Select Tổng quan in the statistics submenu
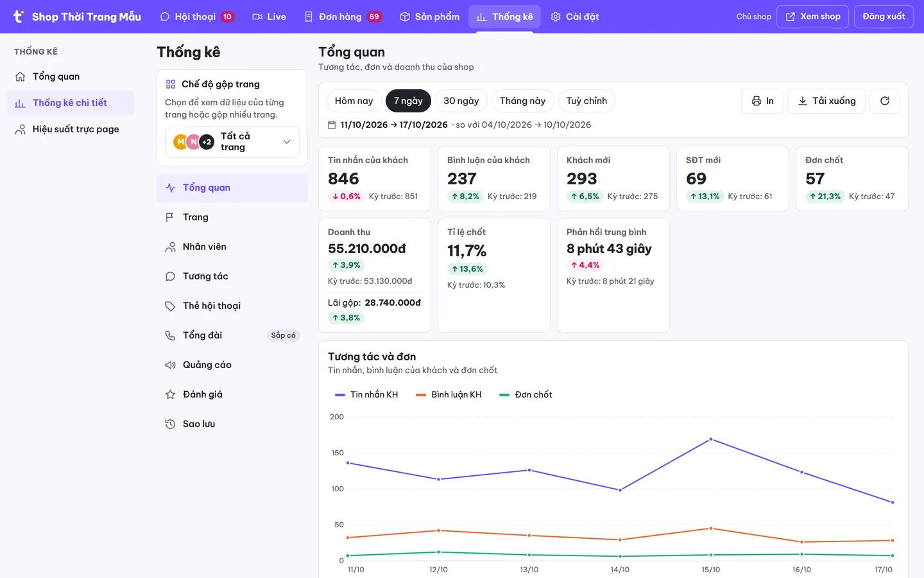 click(x=232, y=188)
